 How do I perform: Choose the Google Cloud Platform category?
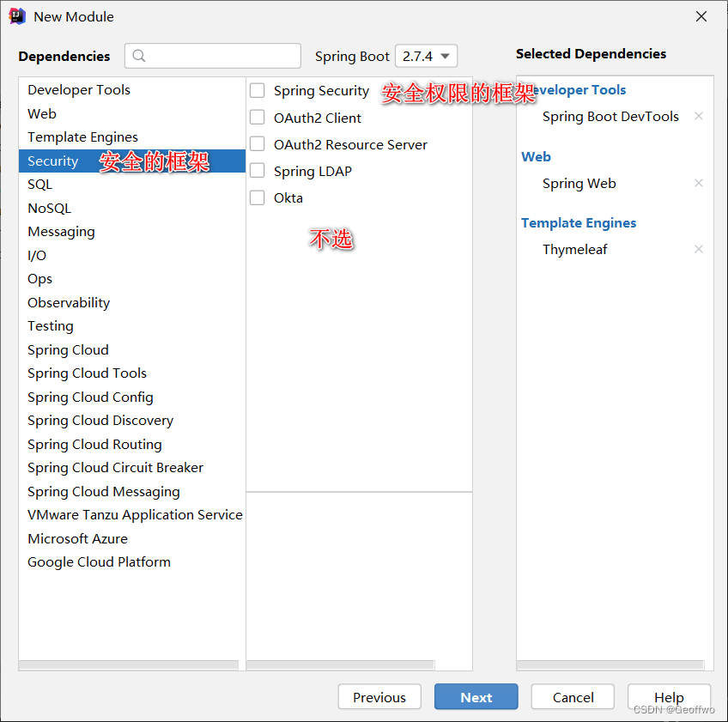tap(132, 562)
